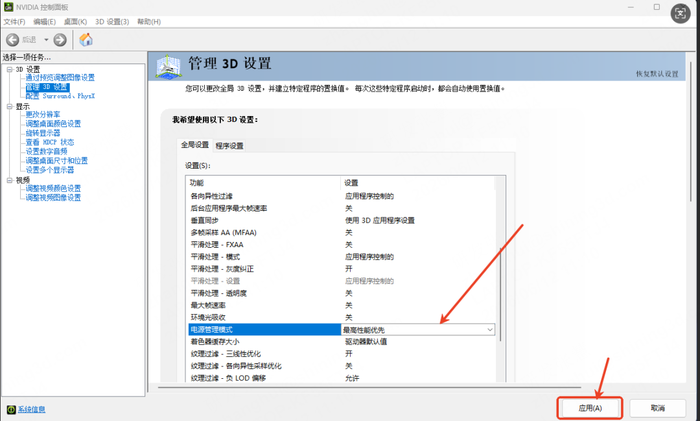The height and width of the screenshot is (421, 700).
Task: Open 调整视频颜色设置 in the tree
Action: click(x=53, y=188)
